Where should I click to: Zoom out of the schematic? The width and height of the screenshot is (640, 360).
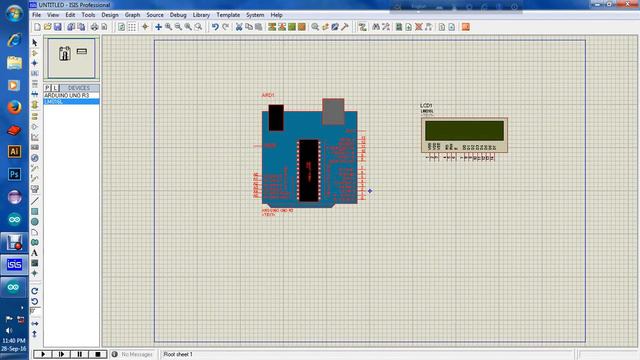(178, 27)
